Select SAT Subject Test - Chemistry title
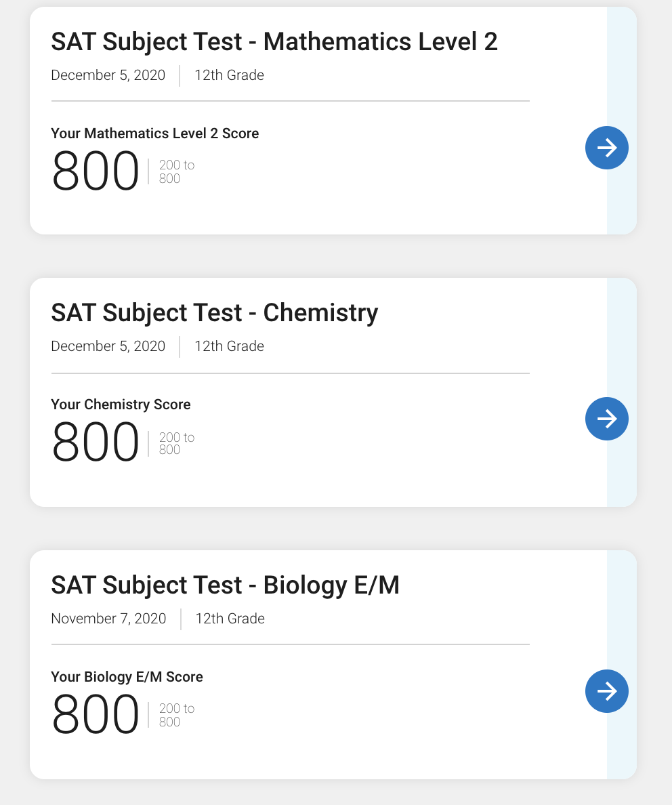 coord(215,313)
